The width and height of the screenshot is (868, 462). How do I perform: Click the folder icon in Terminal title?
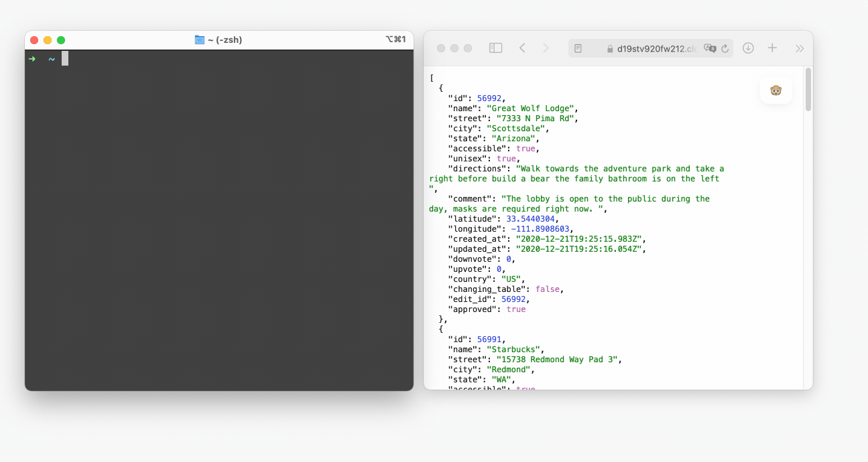click(200, 40)
